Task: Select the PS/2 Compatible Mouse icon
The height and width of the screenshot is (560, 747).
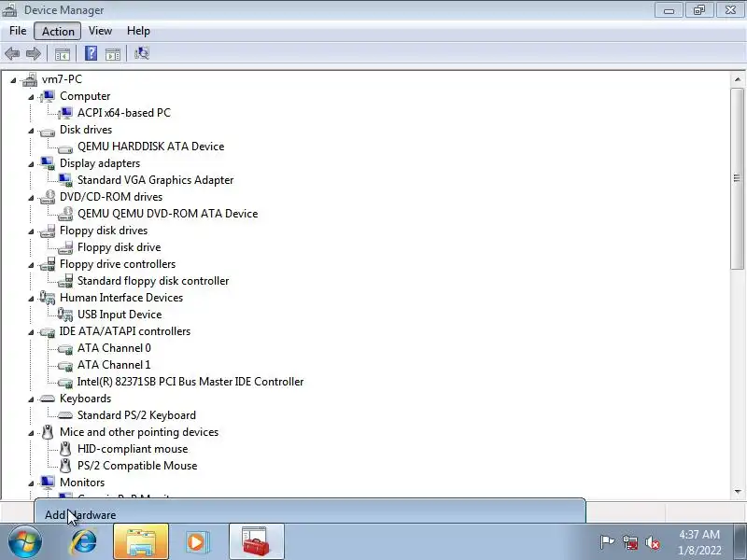Action: [x=65, y=465]
